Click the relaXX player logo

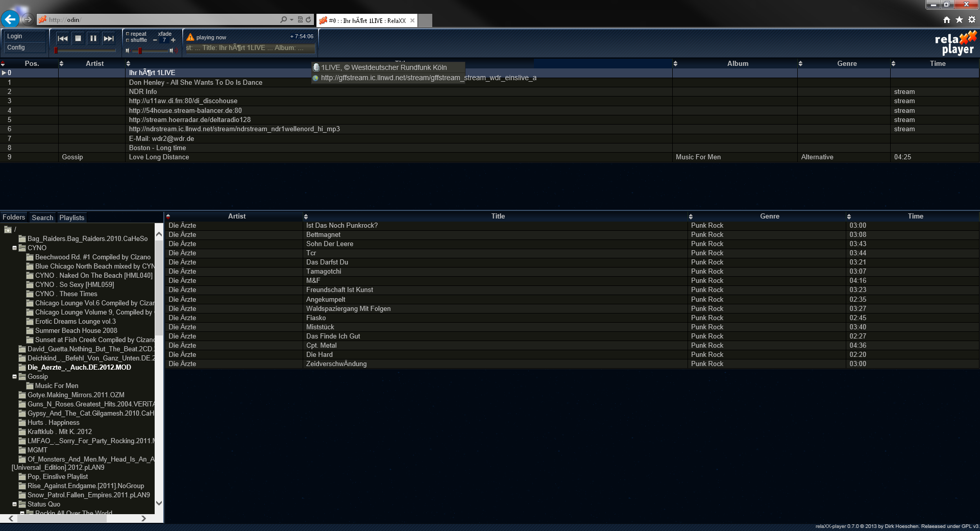pyautogui.click(x=955, y=43)
